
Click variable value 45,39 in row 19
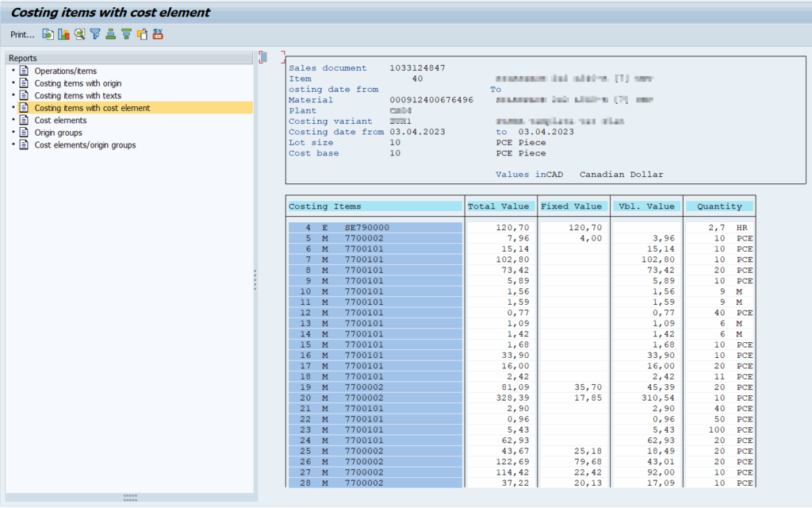[x=661, y=387]
